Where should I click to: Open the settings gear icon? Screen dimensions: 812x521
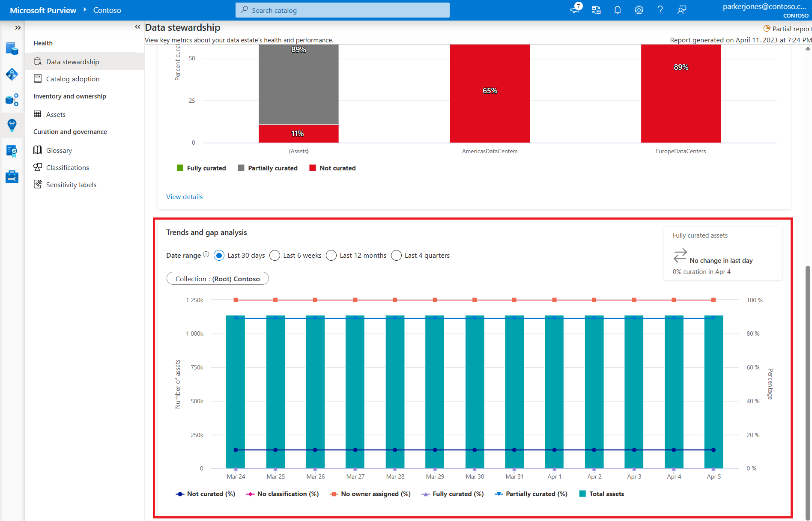click(x=639, y=10)
